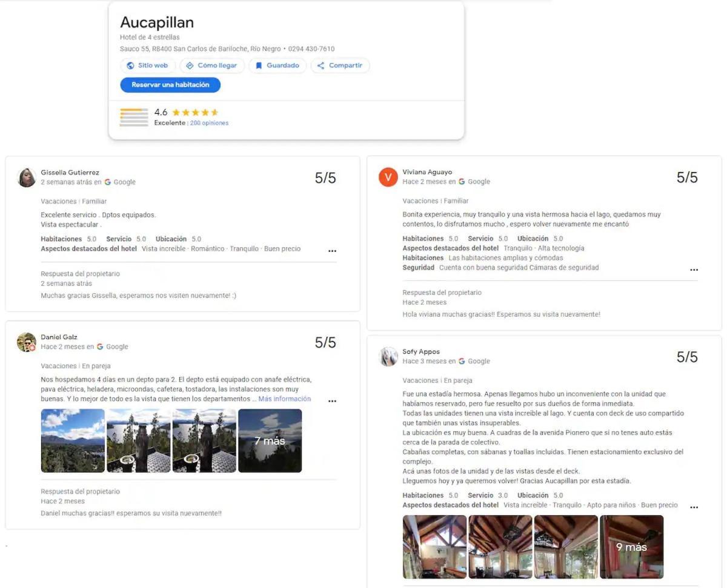Open Sofy's third cabin interior photo
Viewport: 727px width, 588px height.
tap(566, 547)
